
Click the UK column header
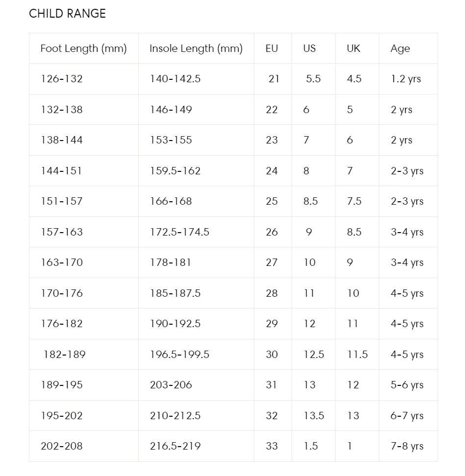tap(357, 48)
